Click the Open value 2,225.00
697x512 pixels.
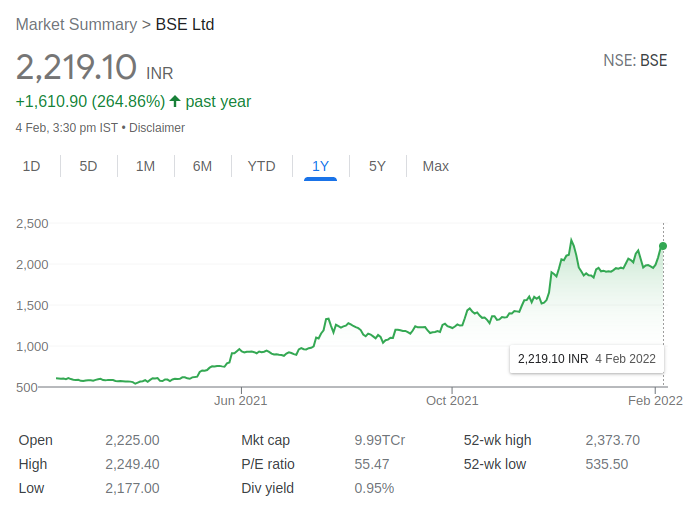[132, 440]
